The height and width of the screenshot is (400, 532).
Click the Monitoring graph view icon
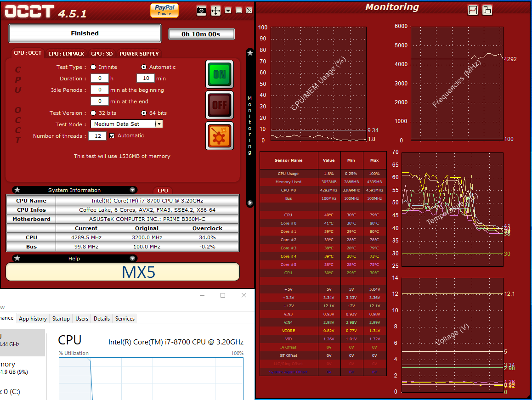click(473, 11)
